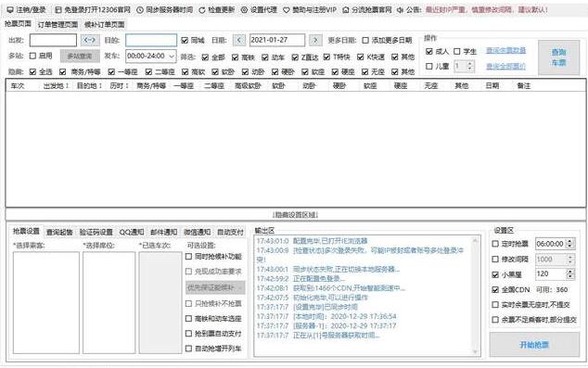Click the 小黑屋 value stepper arrows at 120
This screenshot has width=588, height=368.
pyautogui.click(x=570, y=274)
